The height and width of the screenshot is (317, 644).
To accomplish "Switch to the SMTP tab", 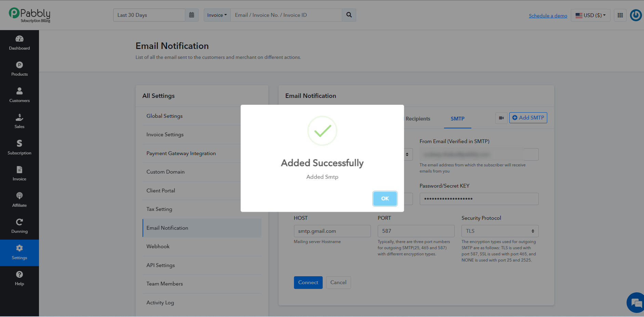I will pyautogui.click(x=457, y=119).
